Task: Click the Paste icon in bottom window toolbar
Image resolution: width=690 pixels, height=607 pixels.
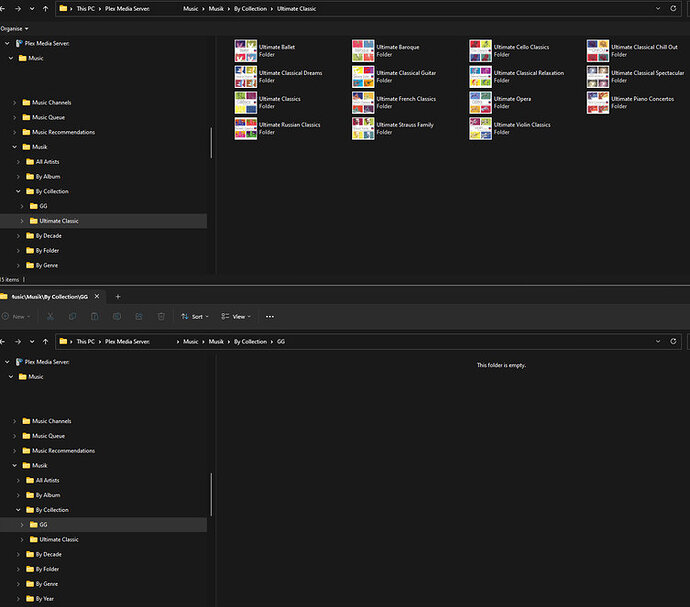Action: (x=95, y=316)
